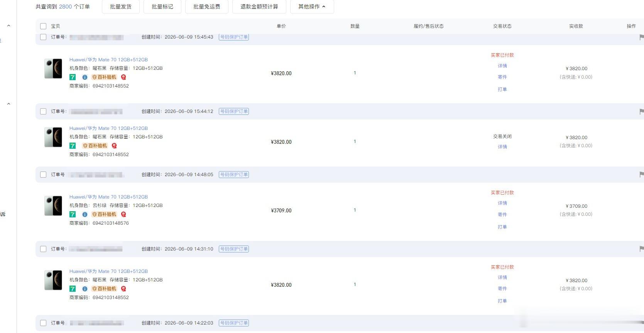Click the blue info icon in the 15:45:43 order
Viewport: 644px width, 333px height.
(85, 77)
